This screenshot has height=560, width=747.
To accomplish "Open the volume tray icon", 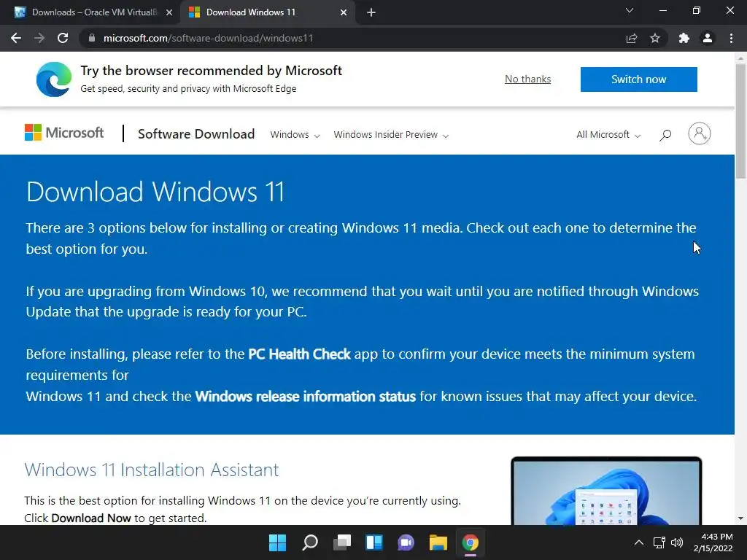I will 677,542.
